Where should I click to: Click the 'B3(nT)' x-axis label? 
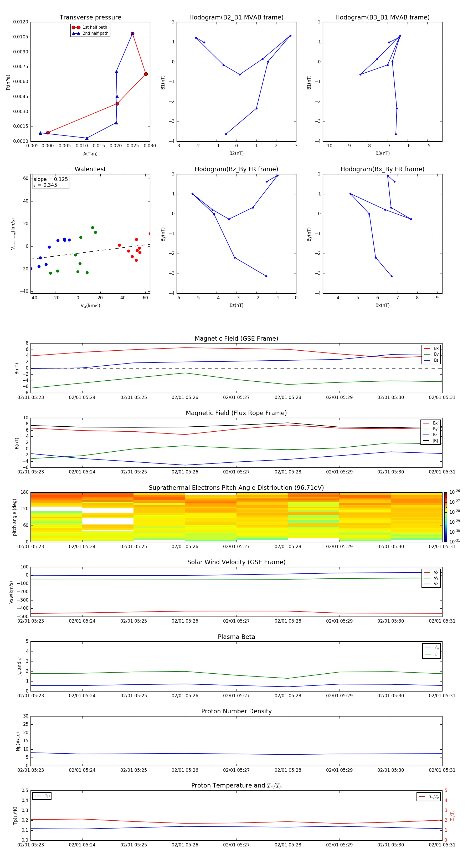coord(382,153)
